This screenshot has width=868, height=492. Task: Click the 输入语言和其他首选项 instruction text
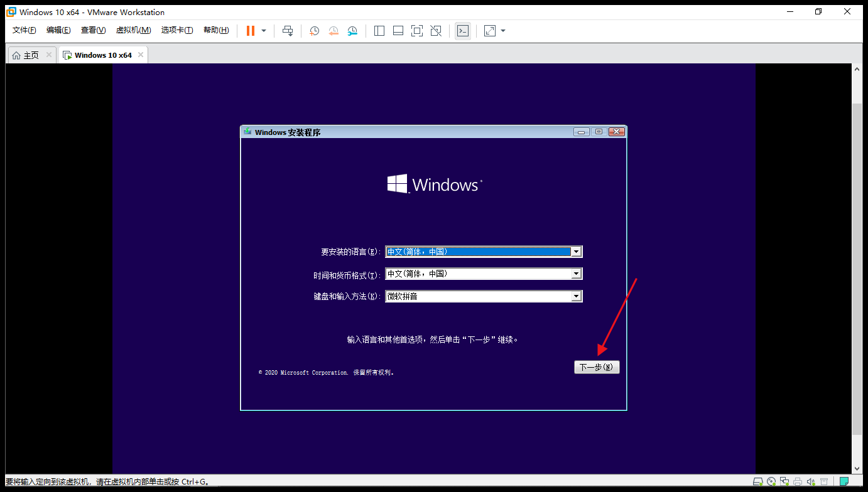tap(433, 340)
